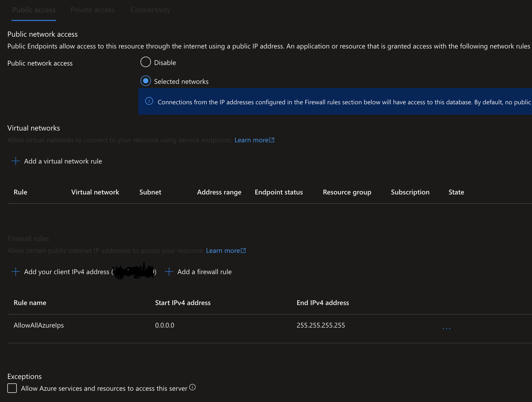Select the Disable public network access option
This screenshot has width=532, height=402.
[x=145, y=62]
